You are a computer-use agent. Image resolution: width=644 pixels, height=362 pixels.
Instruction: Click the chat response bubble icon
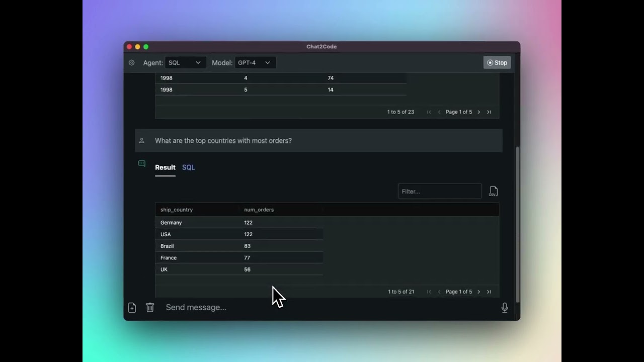click(142, 163)
